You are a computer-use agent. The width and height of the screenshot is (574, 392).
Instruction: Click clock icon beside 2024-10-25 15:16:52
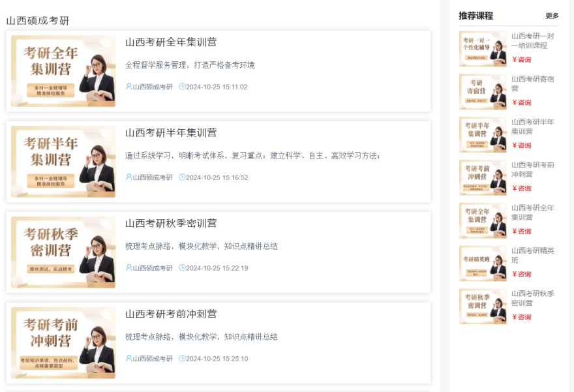click(182, 177)
